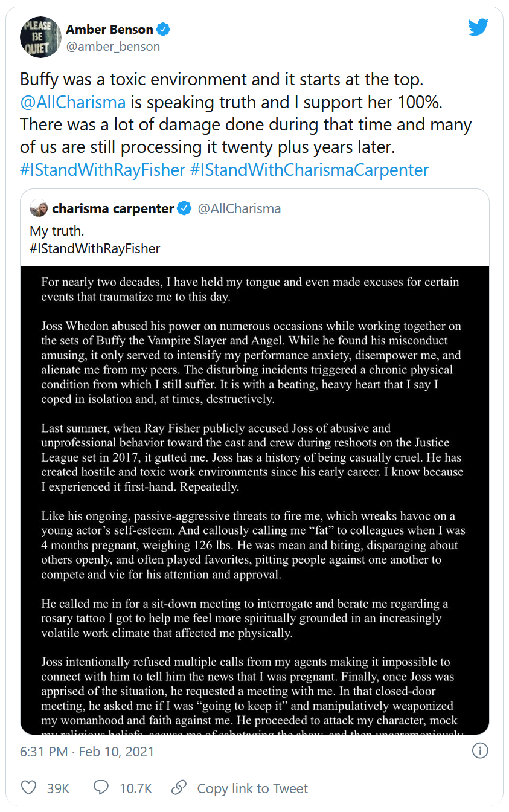Screen dimensions: 509x812
Task: Click the reply speech bubble icon
Action: pos(101,788)
